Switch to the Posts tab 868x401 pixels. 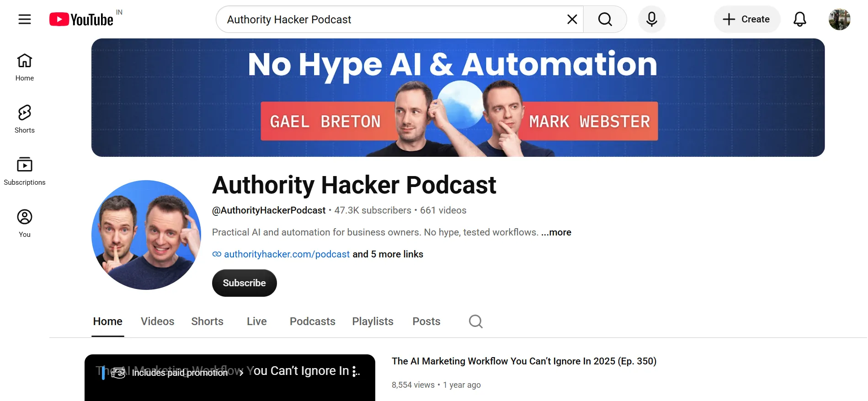[426, 321]
